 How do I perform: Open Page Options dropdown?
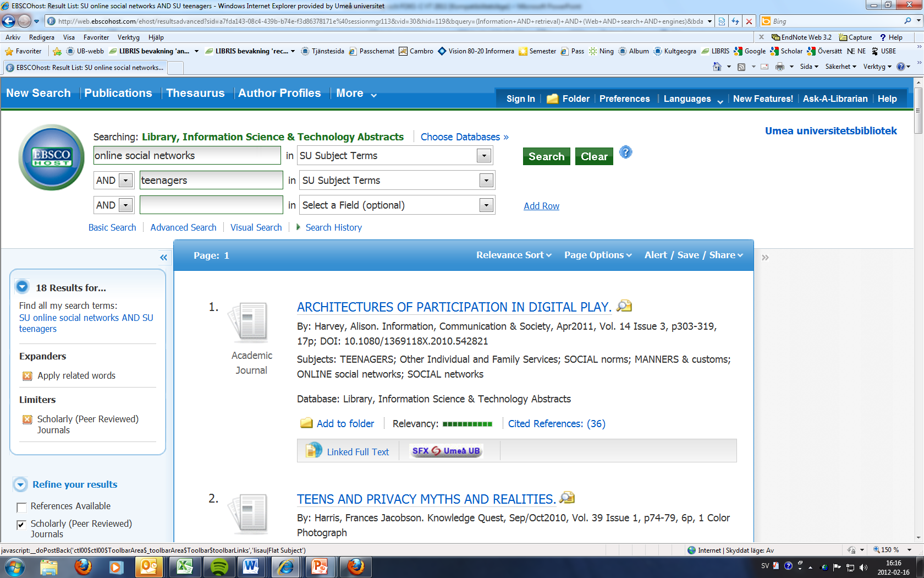point(598,255)
